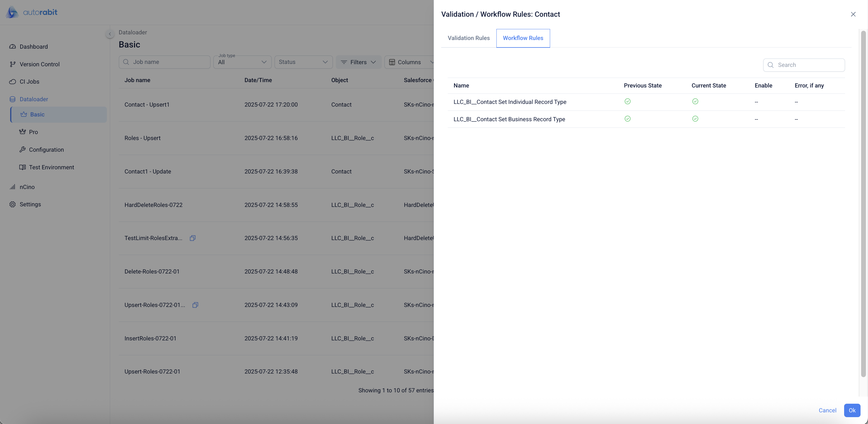Open Settings gear in sidebar
This screenshot has width=868, height=424.
(13, 204)
